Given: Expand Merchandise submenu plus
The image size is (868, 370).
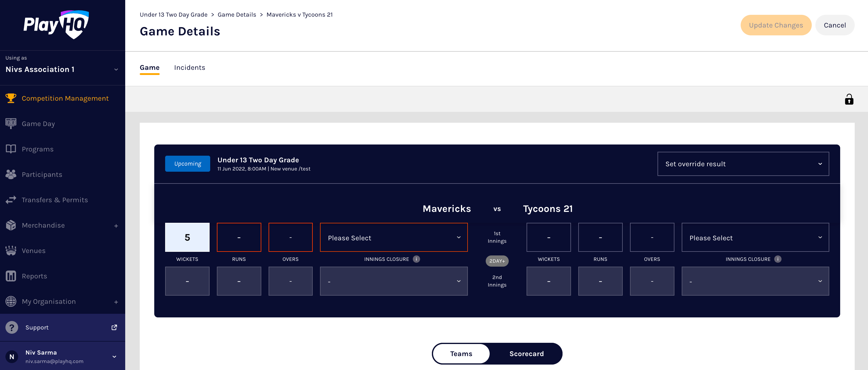Looking at the screenshot, I should click(x=116, y=226).
